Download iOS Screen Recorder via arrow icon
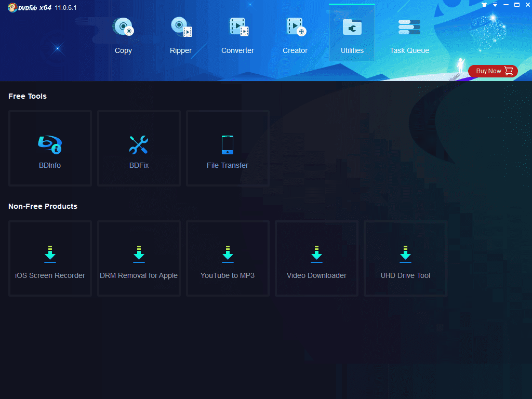This screenshot has width=532, height=399. (50, 254)
